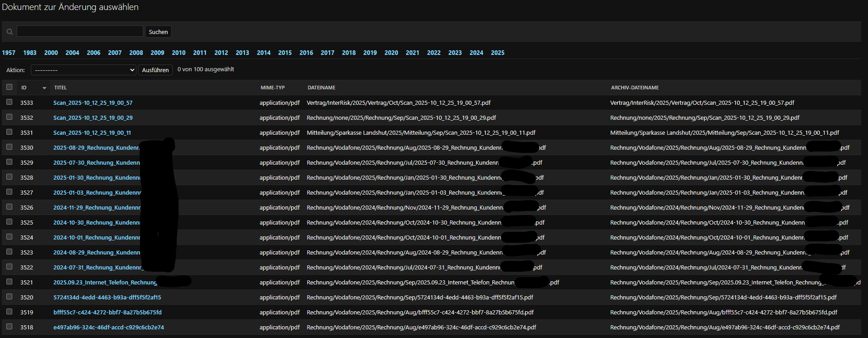
Task: Open the e497ab96-324c-46df-accd-c929c6cb2e74 document
Action: [x=108, y=328]
